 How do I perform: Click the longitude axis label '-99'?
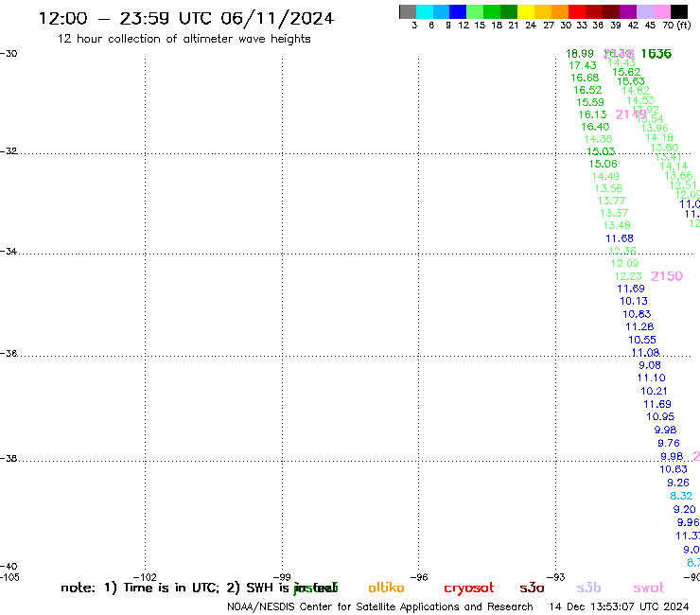[282, 577]
